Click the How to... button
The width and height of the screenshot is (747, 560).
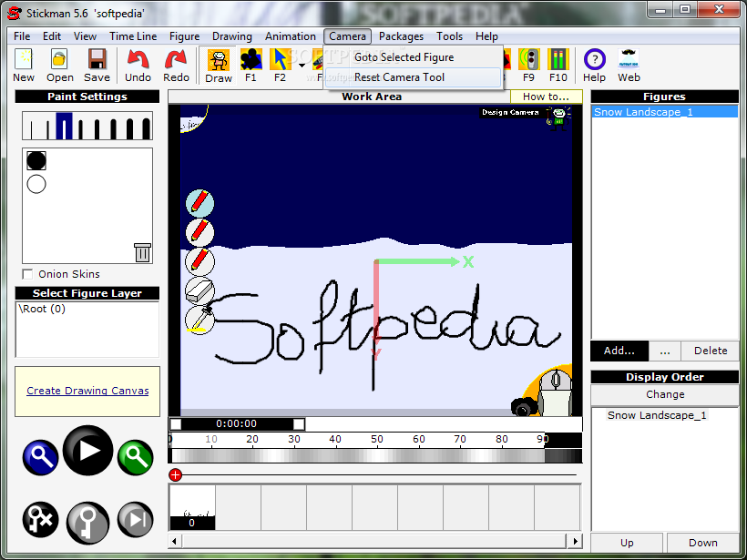[546, 97]
